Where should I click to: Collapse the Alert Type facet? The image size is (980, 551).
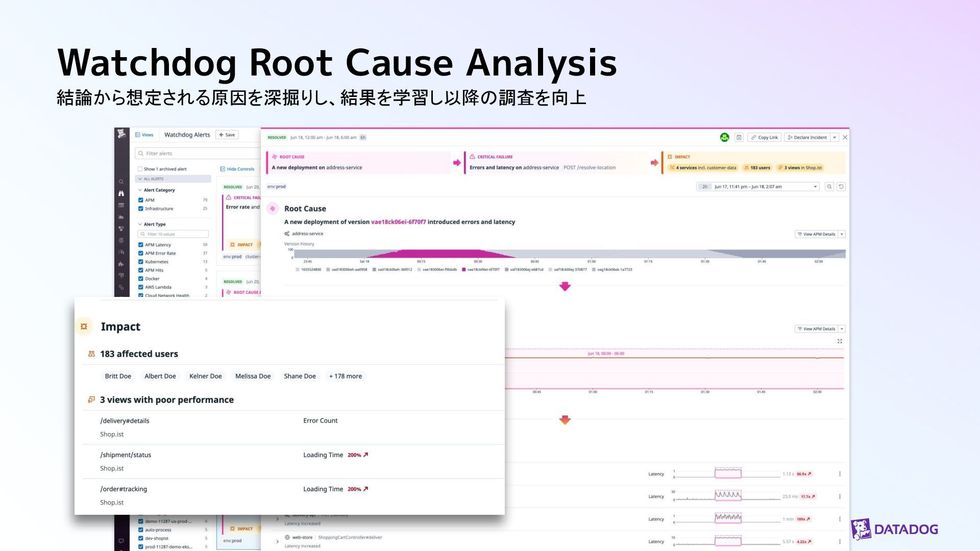pos(140,224)
